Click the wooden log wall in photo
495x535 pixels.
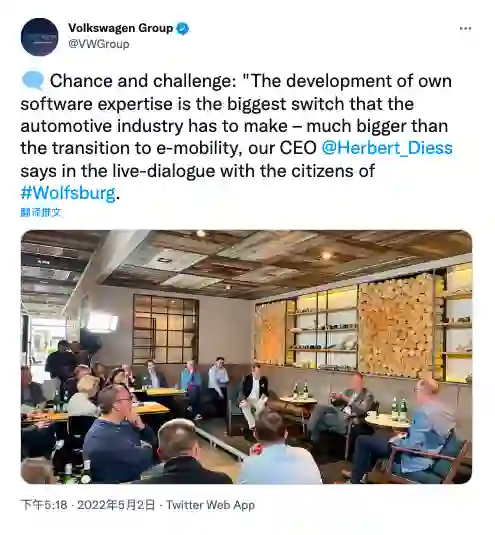[396, 327]
